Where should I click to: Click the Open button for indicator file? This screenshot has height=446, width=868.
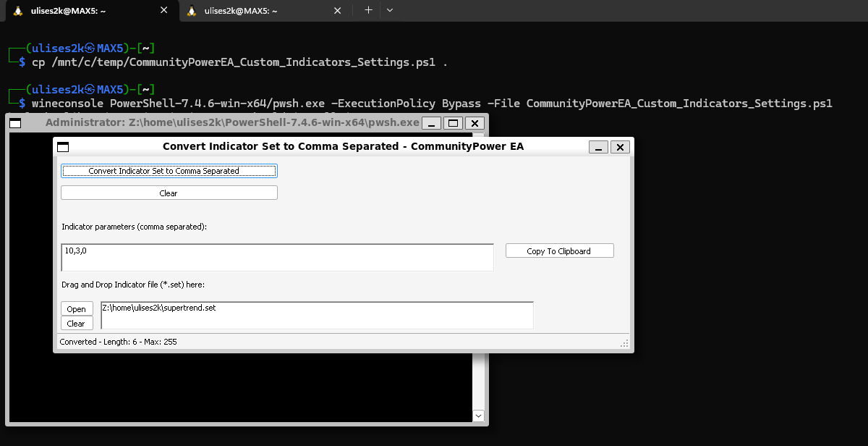[77, 309]
